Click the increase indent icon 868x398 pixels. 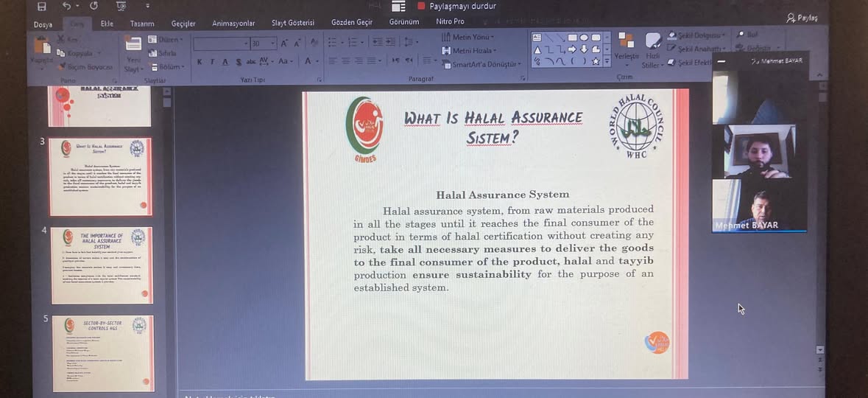[391, 42]
